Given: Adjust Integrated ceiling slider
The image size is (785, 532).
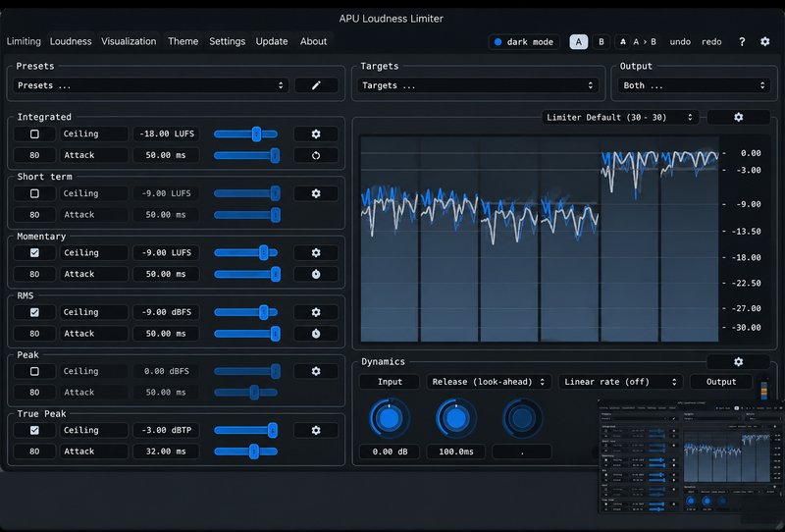Looking at the screenshot, I should 246,133.
